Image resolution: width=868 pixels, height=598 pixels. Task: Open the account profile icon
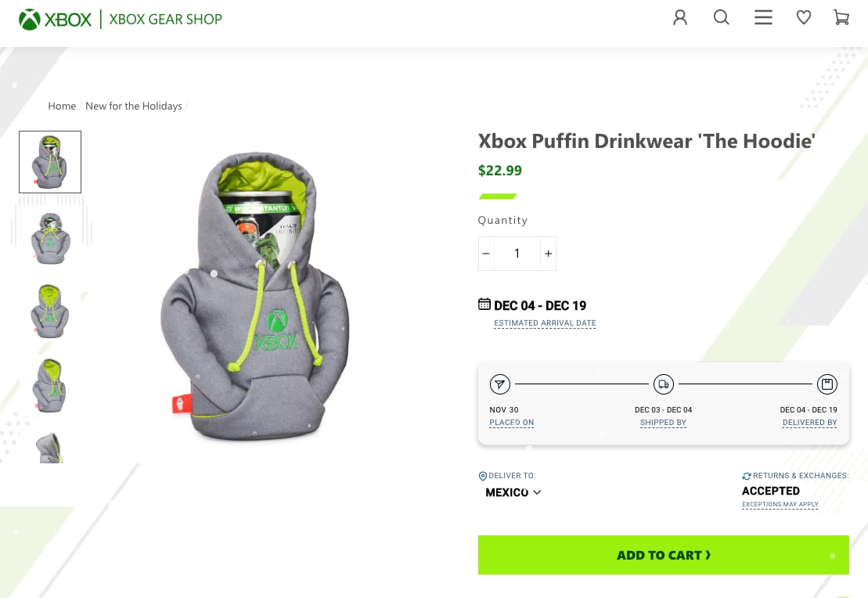pyautogui.click(x=680, y=17)
